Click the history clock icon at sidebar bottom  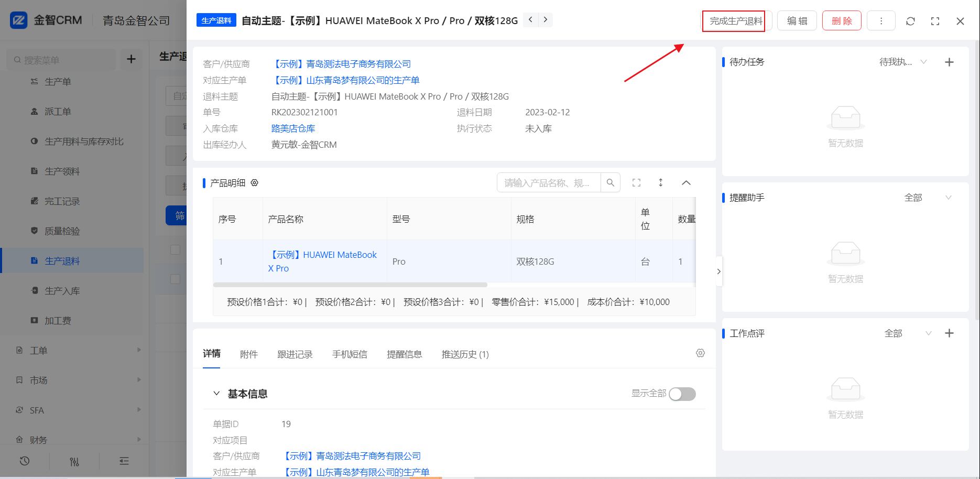tap(25, 461)
